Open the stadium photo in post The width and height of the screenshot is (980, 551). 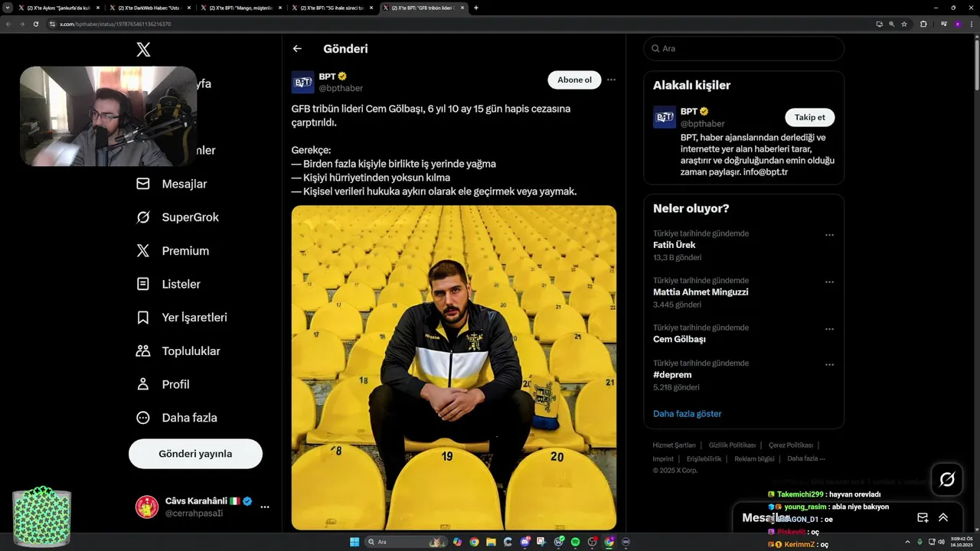[x=454, y=367]
